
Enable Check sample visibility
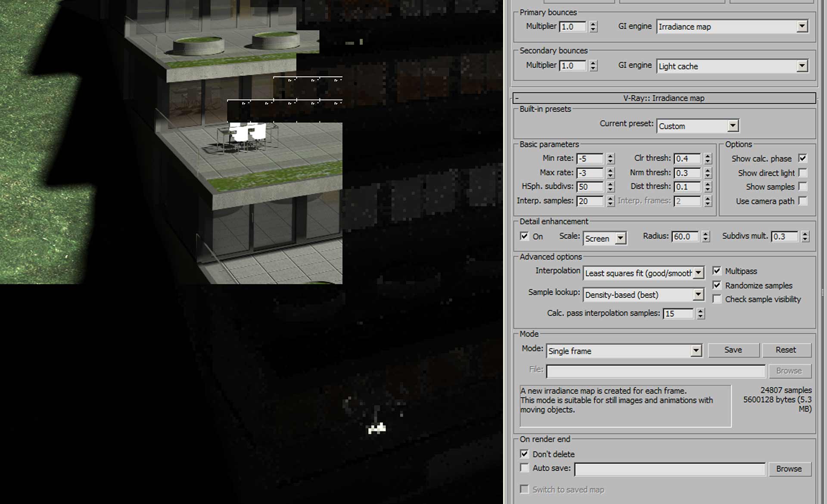(x=717, y=299)
